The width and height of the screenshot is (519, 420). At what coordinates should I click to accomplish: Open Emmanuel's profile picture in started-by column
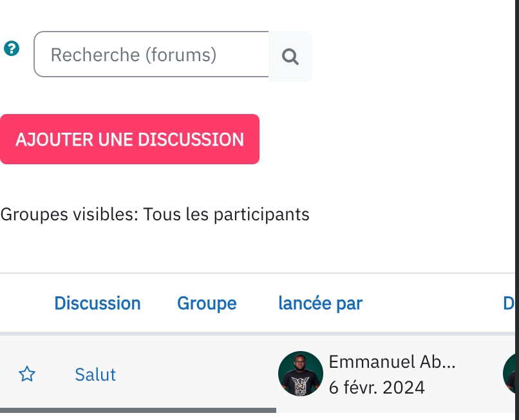pyautogui.click(x=301, y=374)
